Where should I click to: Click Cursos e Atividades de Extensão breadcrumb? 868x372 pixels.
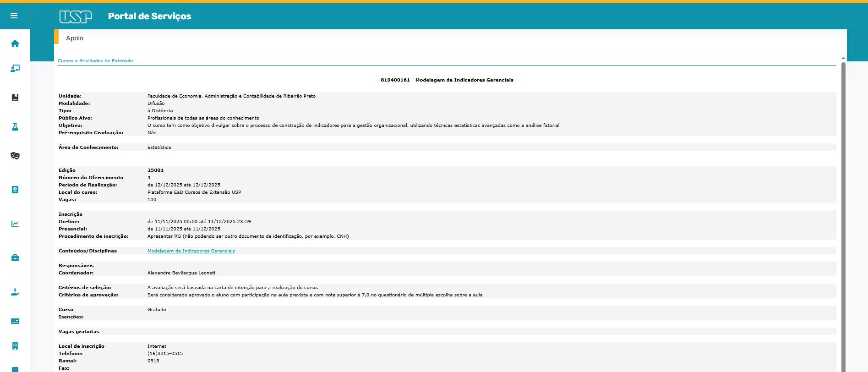tap(95, 61)
